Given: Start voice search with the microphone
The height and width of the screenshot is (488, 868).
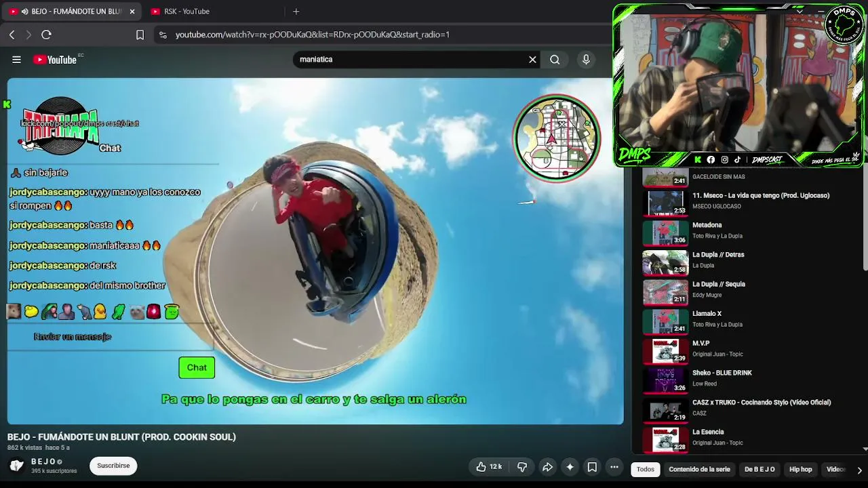Looking at the screenshot, I should 586,60.
